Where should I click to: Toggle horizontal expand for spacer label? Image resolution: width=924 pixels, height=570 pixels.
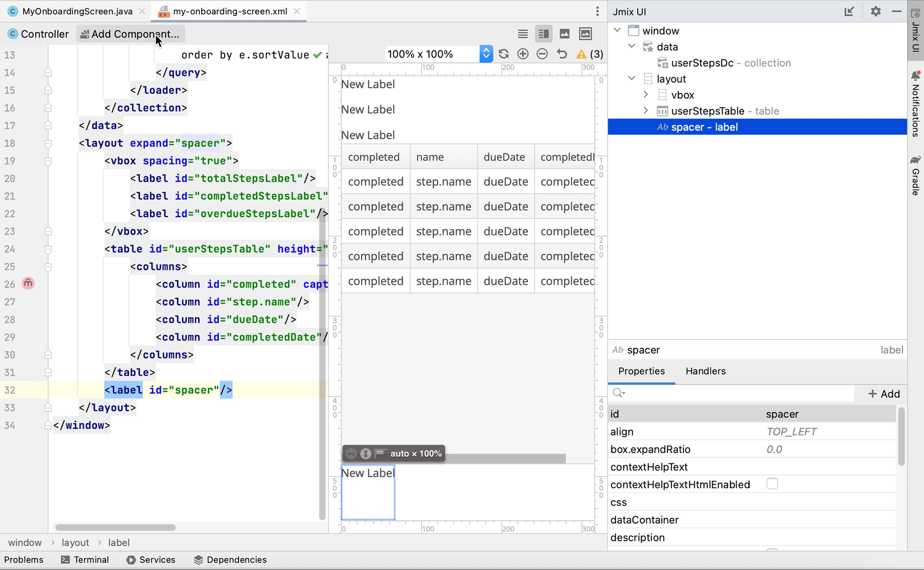coord(351,454)
